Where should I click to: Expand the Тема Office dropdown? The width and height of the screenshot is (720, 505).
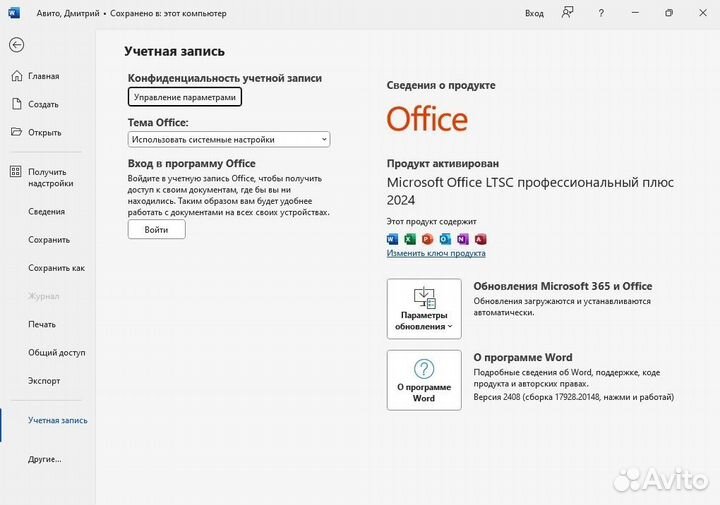tap(229, 140)
